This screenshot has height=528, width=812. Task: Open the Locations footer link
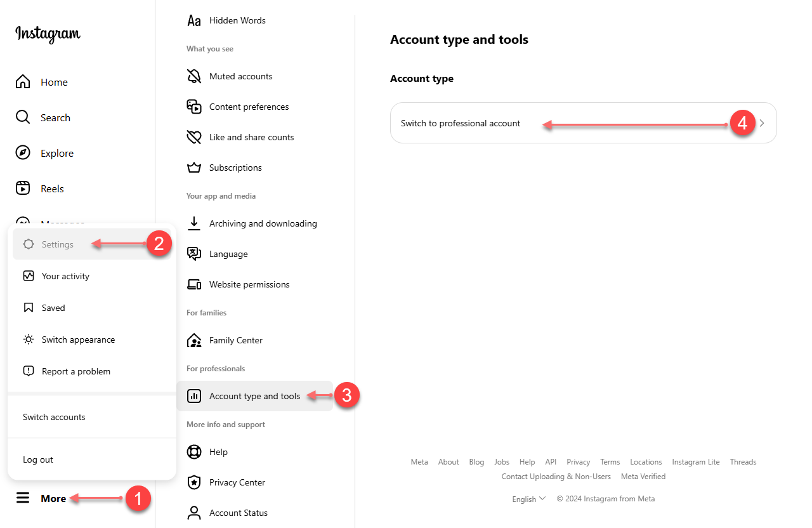click(646, 462)
